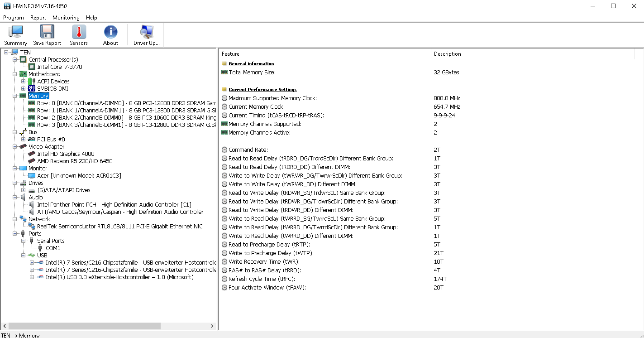
Task: Select the COM1 serial port icon
Action: 40,248
